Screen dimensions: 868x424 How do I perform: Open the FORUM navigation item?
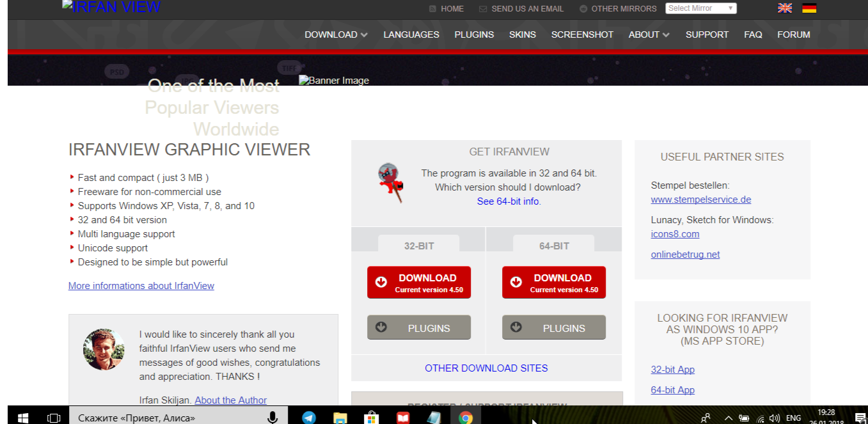(793, 35)
